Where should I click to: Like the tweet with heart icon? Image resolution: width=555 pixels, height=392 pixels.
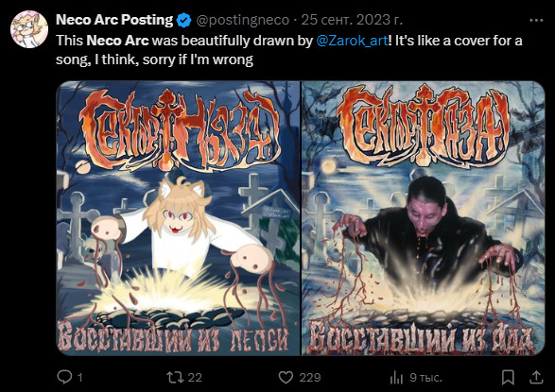click(286, 377)
